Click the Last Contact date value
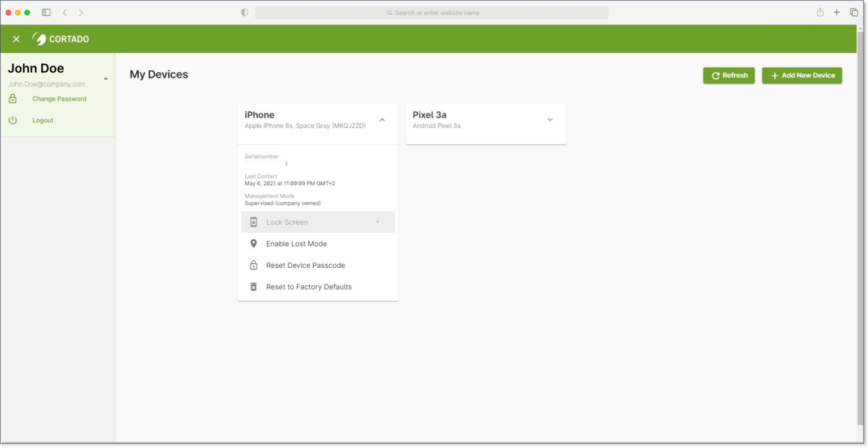Viewport: 868px width, 448px height. 290,184
